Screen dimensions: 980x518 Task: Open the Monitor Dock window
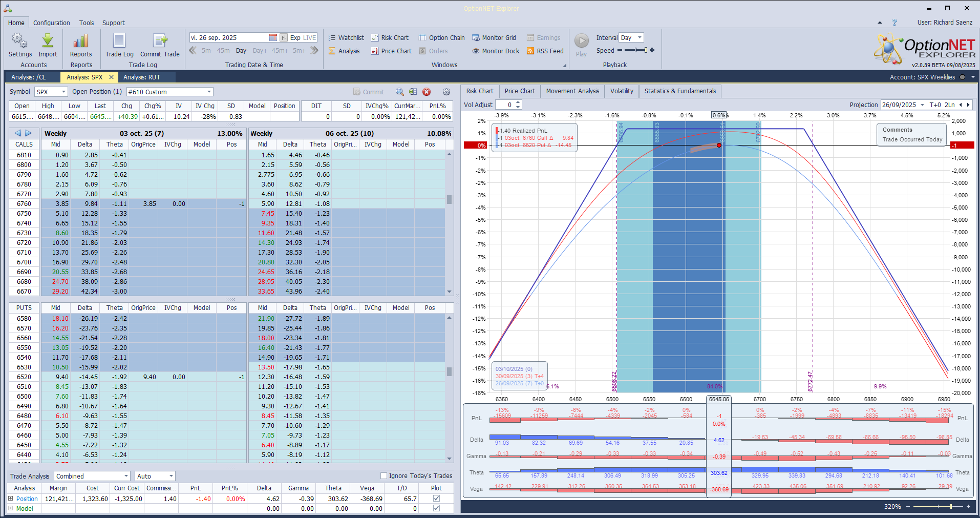(496, 51)
